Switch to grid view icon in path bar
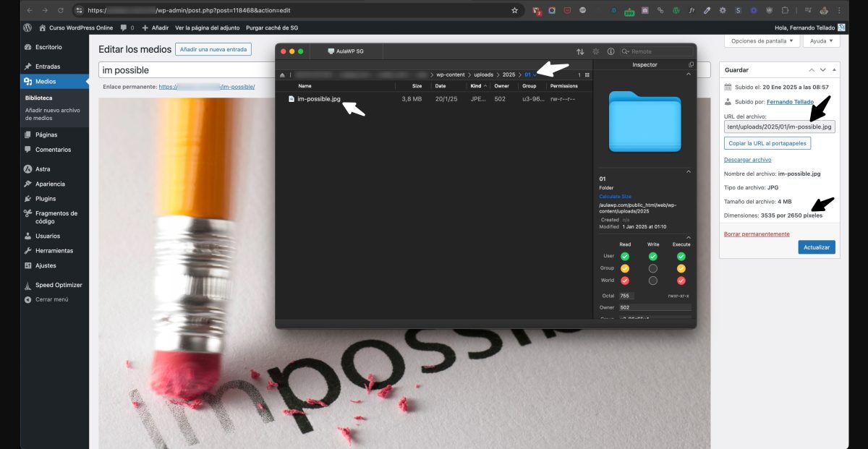The height and width of the screenshot is (449, 868). (x=586, y=74)
